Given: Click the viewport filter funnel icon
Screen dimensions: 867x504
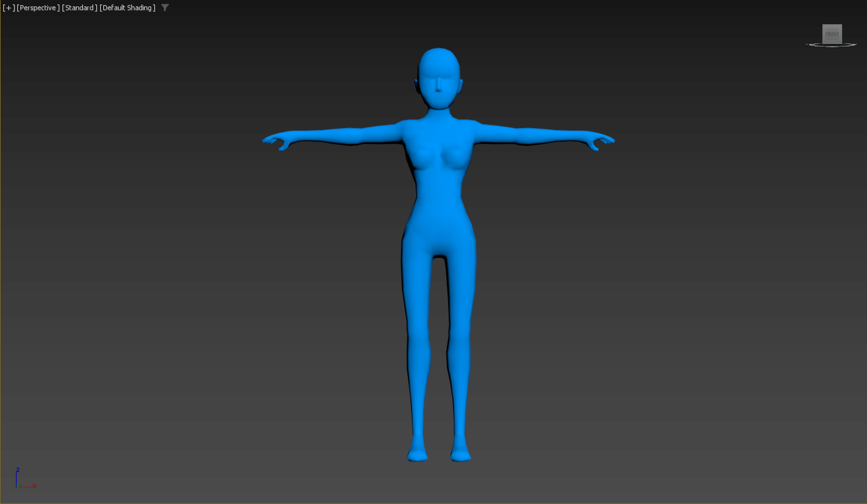Looking at the screenshot, I should tap(165, 8).
